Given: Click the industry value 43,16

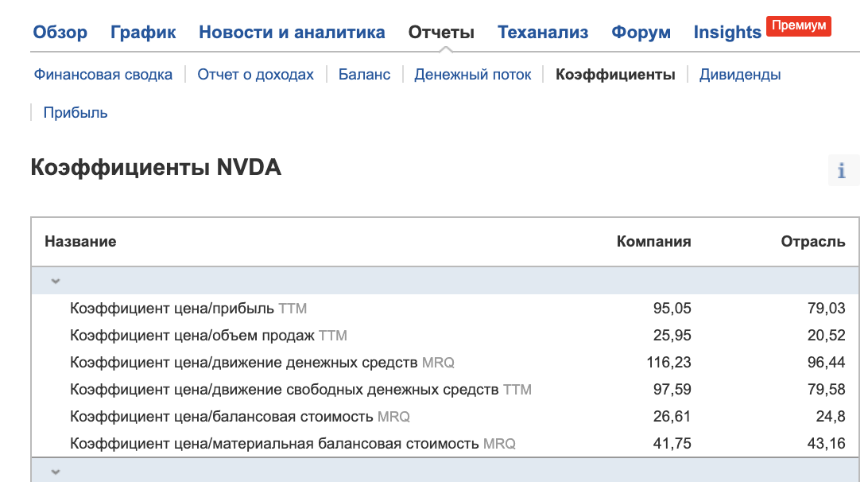Looking at the screenshot, I should [826, 444].
